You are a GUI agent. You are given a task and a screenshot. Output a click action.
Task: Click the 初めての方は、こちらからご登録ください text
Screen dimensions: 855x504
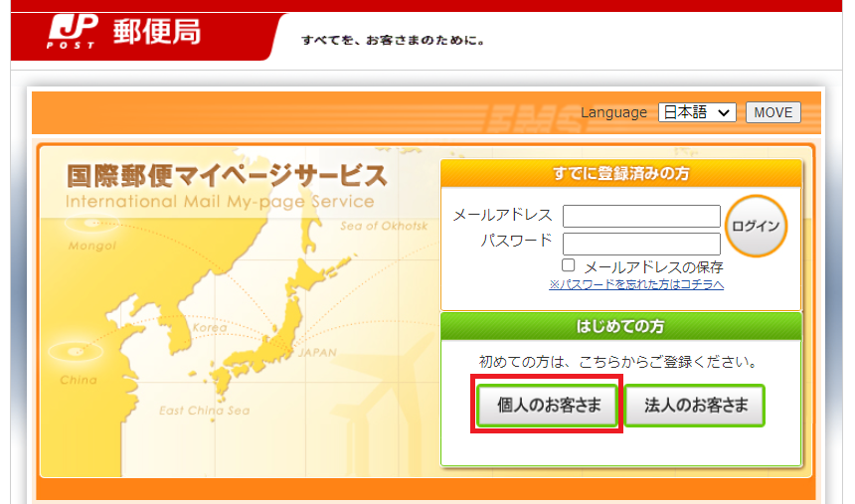[617, 362]
